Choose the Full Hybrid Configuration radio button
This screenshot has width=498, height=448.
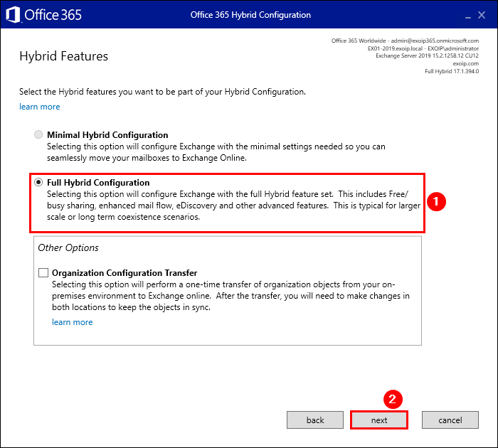38,183
